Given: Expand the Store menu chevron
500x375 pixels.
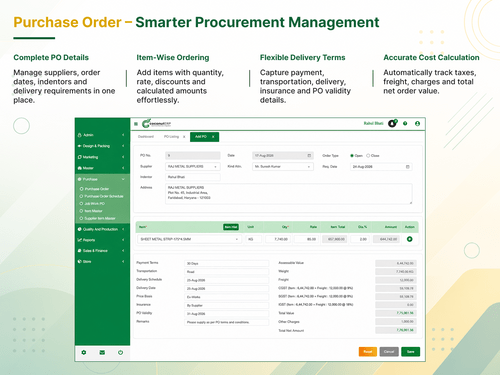Looking at the screenshot, I should coord(123,262).
